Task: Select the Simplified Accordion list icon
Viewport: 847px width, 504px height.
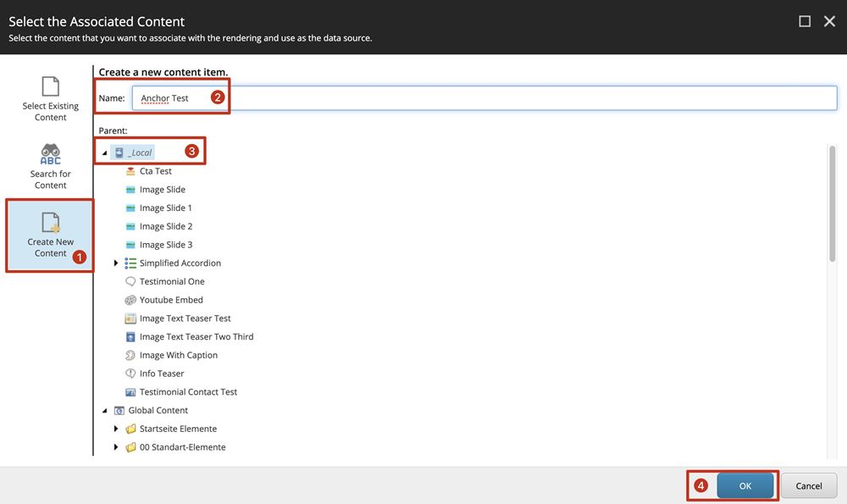Action: tap(130, 263)
